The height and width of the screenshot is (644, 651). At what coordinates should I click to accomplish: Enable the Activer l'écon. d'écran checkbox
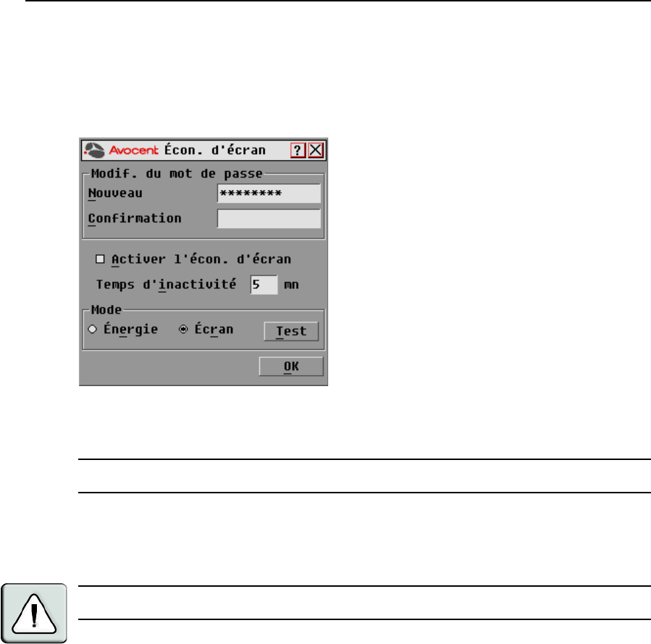100,259
